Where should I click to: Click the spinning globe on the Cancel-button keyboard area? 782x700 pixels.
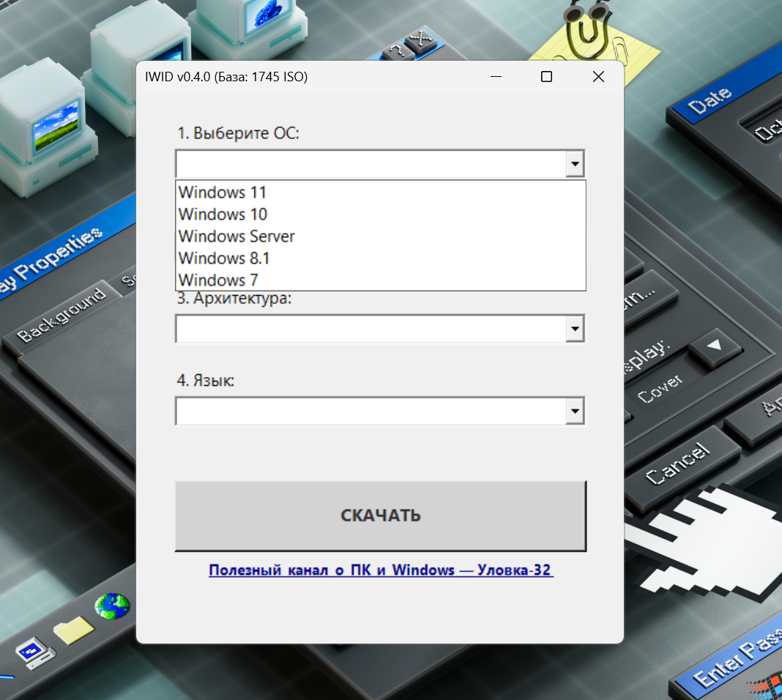(112, 606)
